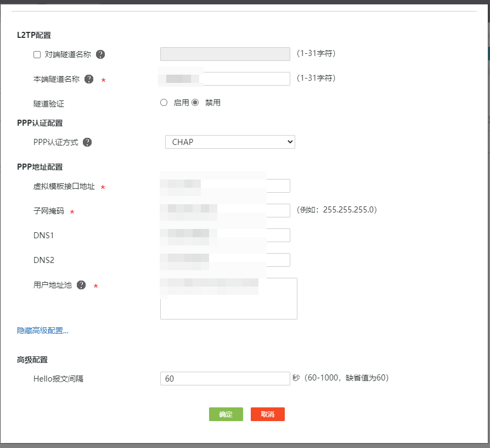Open help tooltip for PPP认证方式
Image resolution: width=490 pixels, height=448 pixels.
coord(87,142)
